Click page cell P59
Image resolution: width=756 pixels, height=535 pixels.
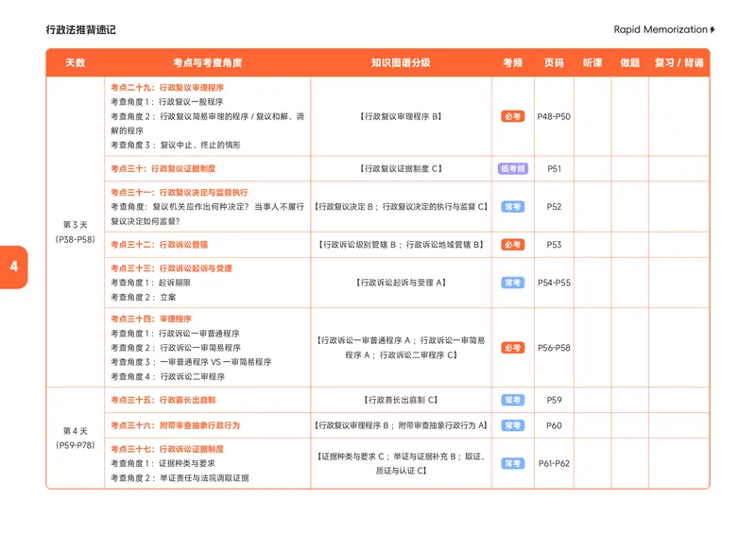554,400
